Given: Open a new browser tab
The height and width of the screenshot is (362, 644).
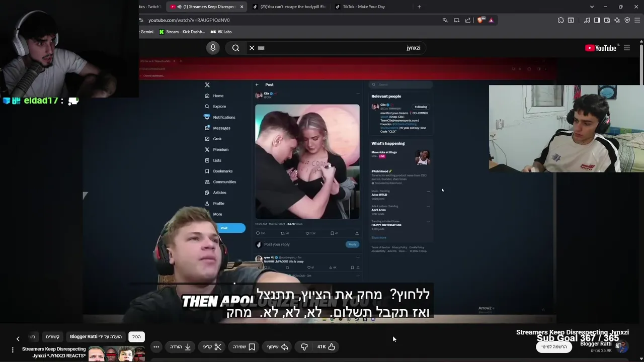Looking at the screenshot, I should click(419, 7).
